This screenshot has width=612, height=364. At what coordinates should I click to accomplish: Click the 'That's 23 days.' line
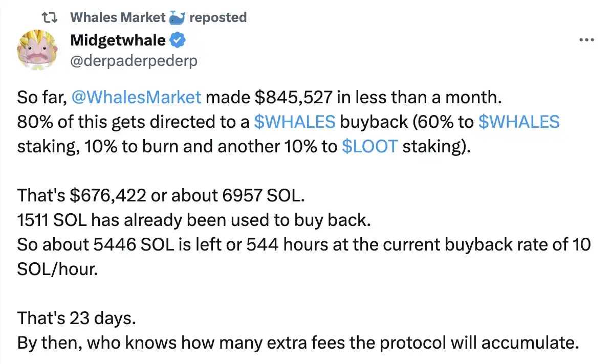pyautogui.click(x=77, y=319)
